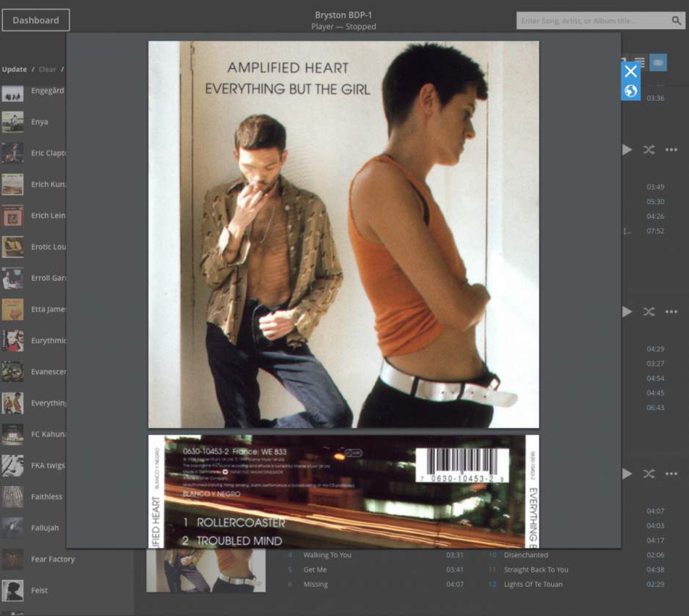This screenshot has width=689, height=616.
Task: Select the Evanescence artist row
Action: click(34, 372)
